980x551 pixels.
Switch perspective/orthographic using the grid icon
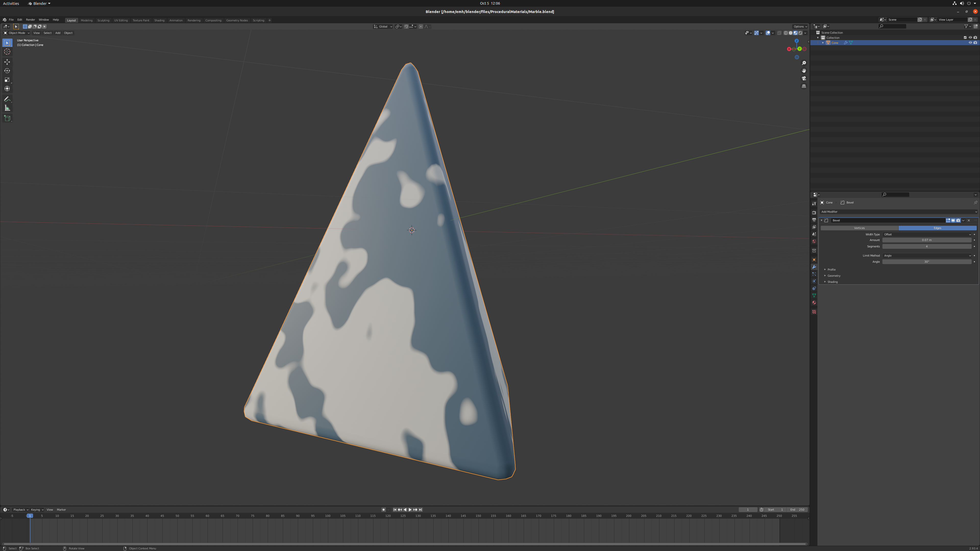click(804, 86)
